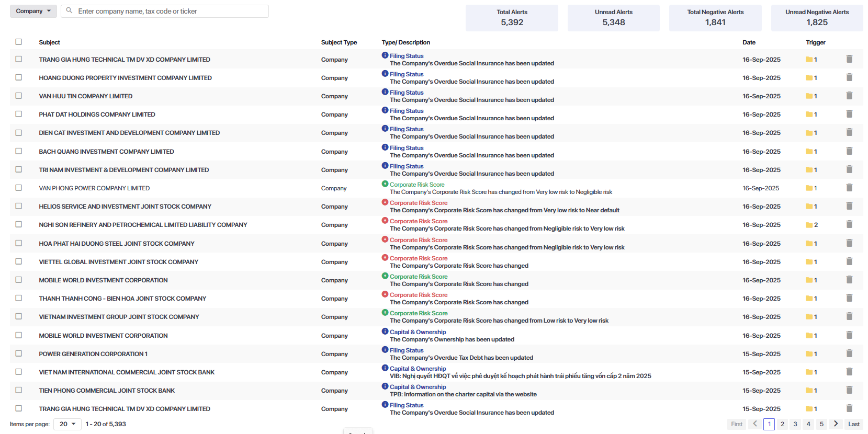This screenshot has width=868, height=434.
Task: Open the items per page dropdown
Action: click(67, 424)
